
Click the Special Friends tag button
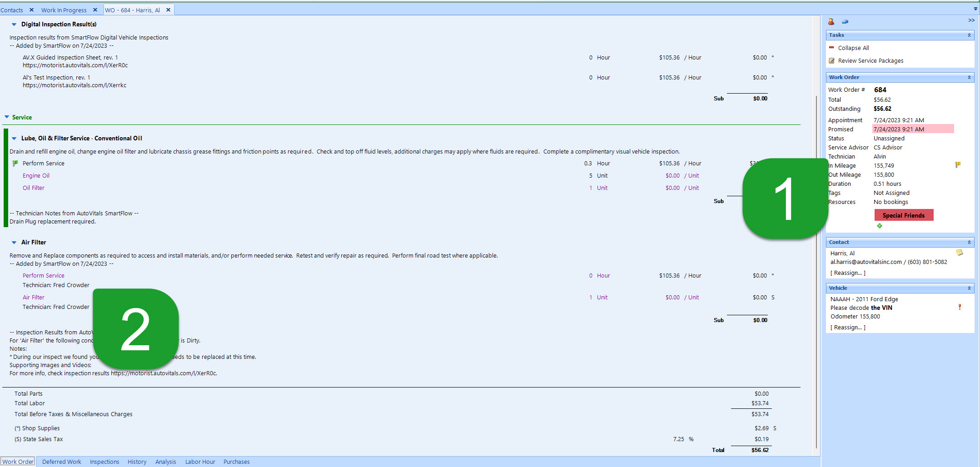[x=904, y=215]
